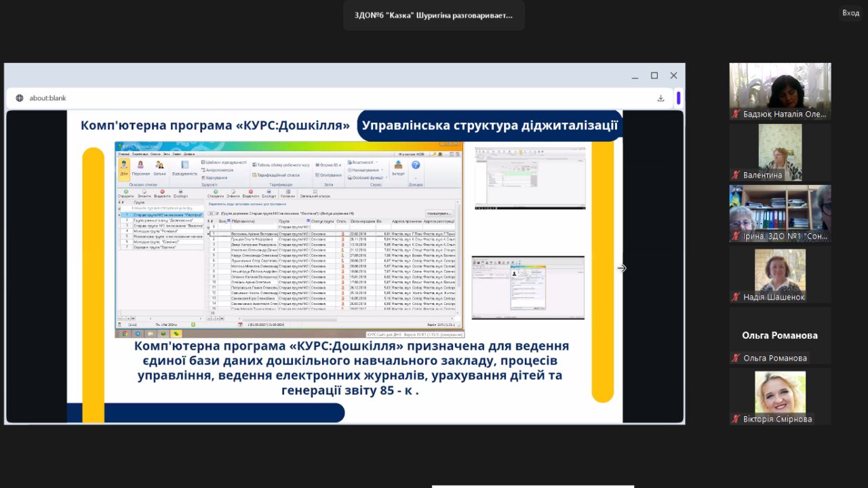
Task: Open Тарифікаційний список ribbon item
Action: [x=277, y=175]
